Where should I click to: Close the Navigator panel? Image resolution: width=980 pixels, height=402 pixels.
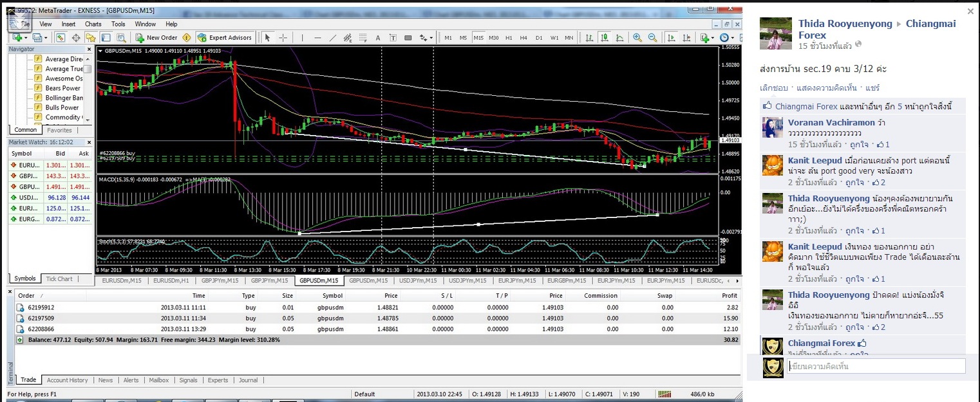pos(88,49)
